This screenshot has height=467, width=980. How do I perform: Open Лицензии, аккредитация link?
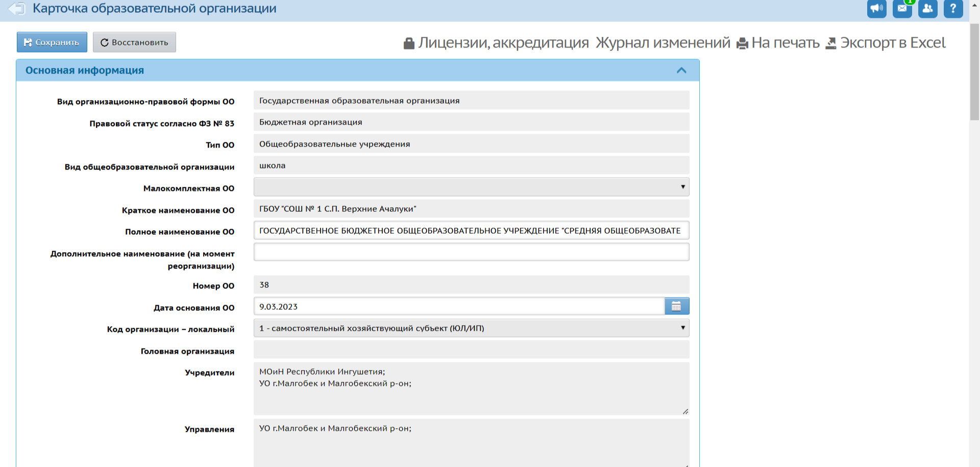click(x=496, y=43)
